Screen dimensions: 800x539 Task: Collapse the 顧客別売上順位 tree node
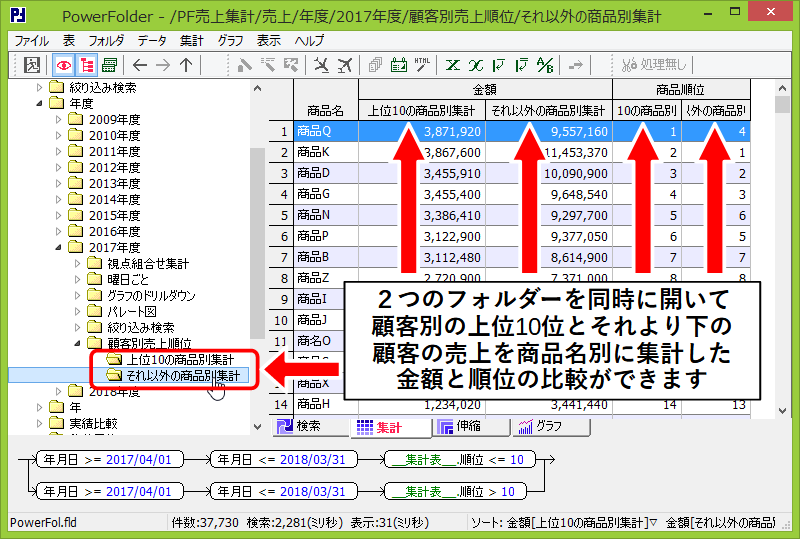point(78,343)
